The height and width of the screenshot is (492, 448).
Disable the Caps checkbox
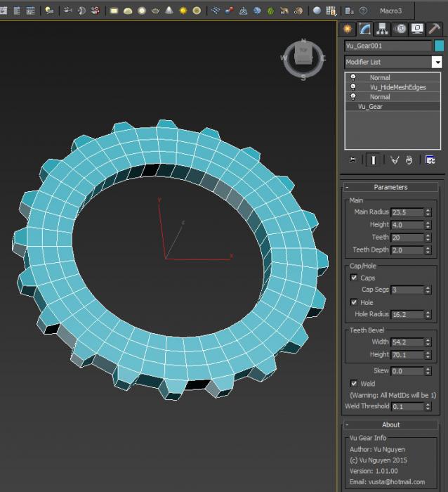[355, 278]
